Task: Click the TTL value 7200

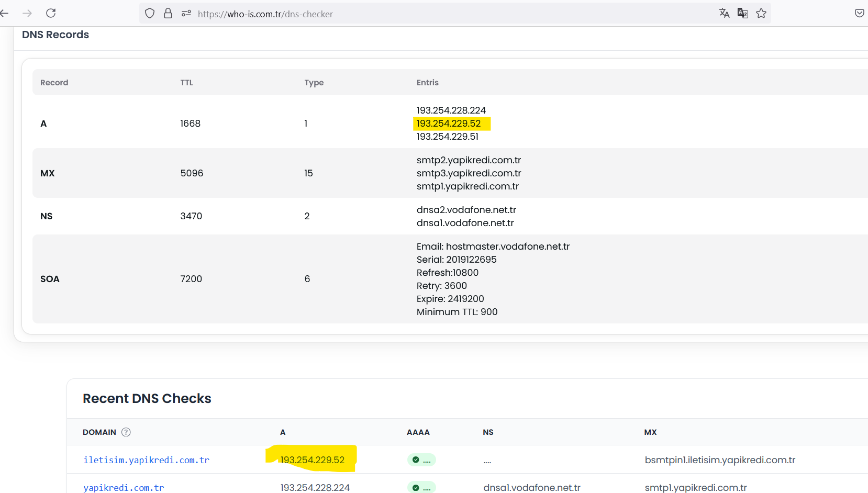Action: [x=191, y=279]
